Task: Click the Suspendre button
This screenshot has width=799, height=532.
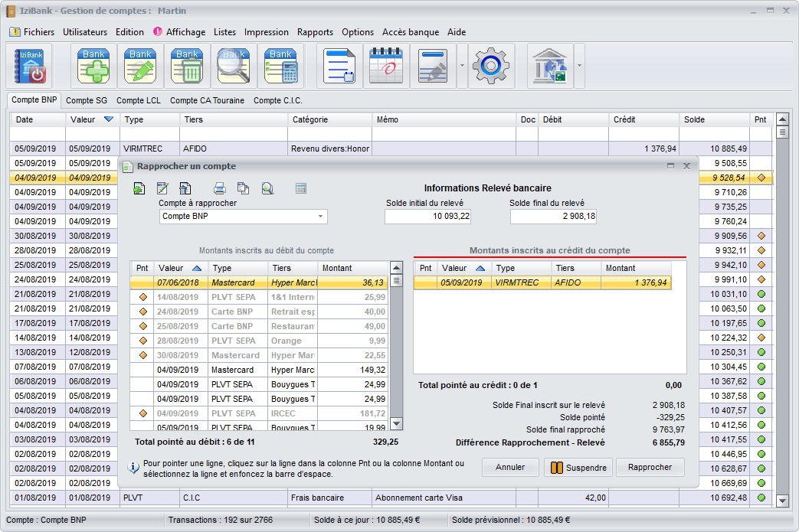Action: click(x=578, y=468)
